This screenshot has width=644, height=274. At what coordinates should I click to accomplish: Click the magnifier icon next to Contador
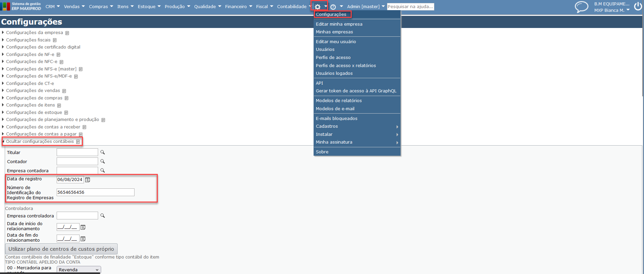[x=103, y=161]
